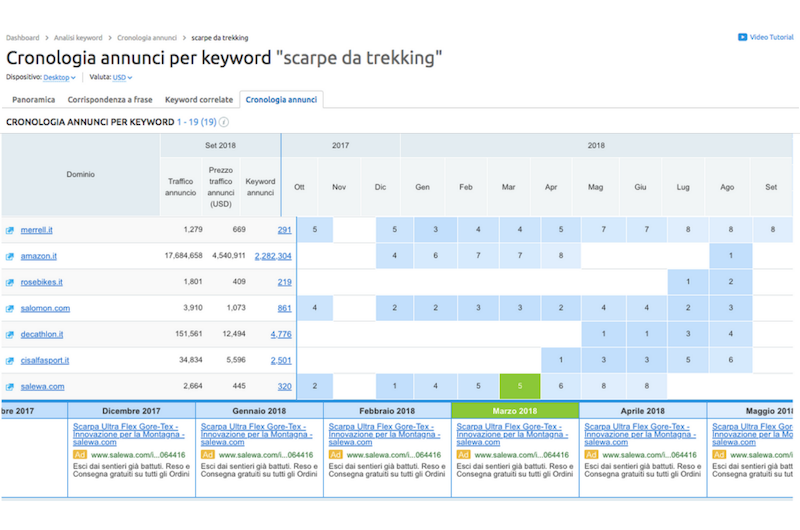Open external link icon for rosebikes.it
The width and height of the screenshot is (800, 530).
coord(10,283)
